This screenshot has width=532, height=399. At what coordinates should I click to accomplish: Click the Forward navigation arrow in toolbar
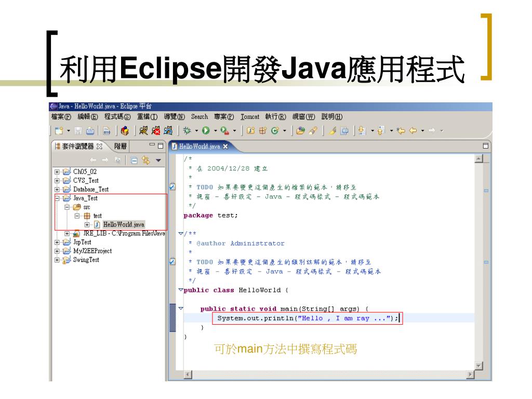point(432,130)
